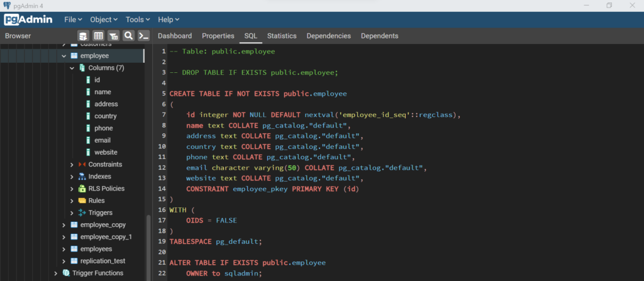Click the website column icon
The image size is (644, 281).
click(88, 152)
